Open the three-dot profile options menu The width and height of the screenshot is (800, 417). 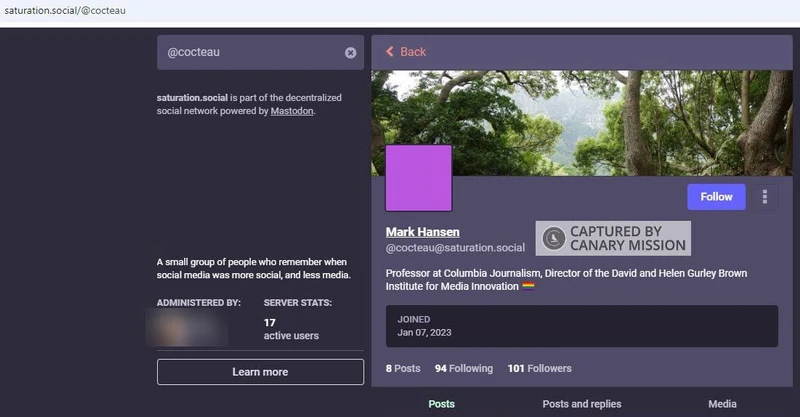click(764, 197)
